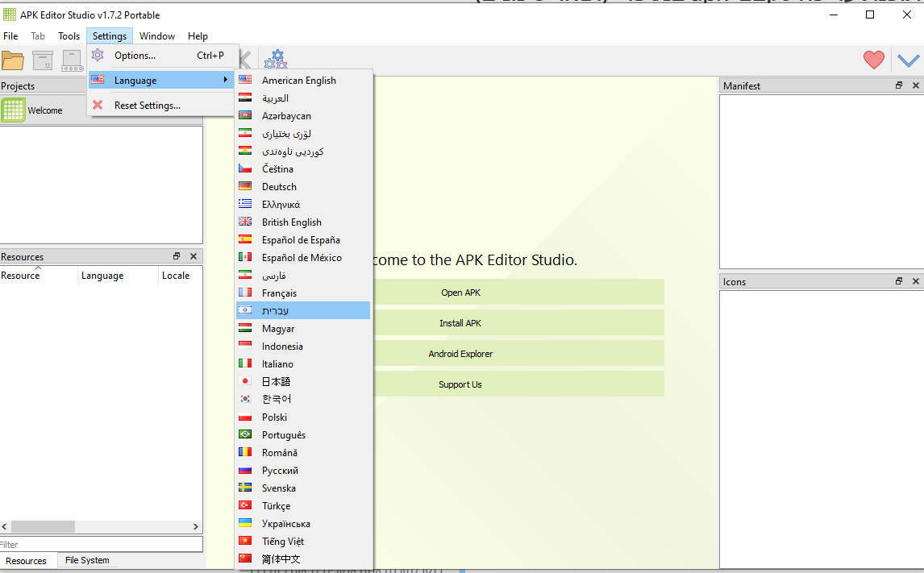This screenshot has height=573, width=924.
Task: Click the Resources panel Filter field
Action: pyautogui.click(x=102, y=545)
